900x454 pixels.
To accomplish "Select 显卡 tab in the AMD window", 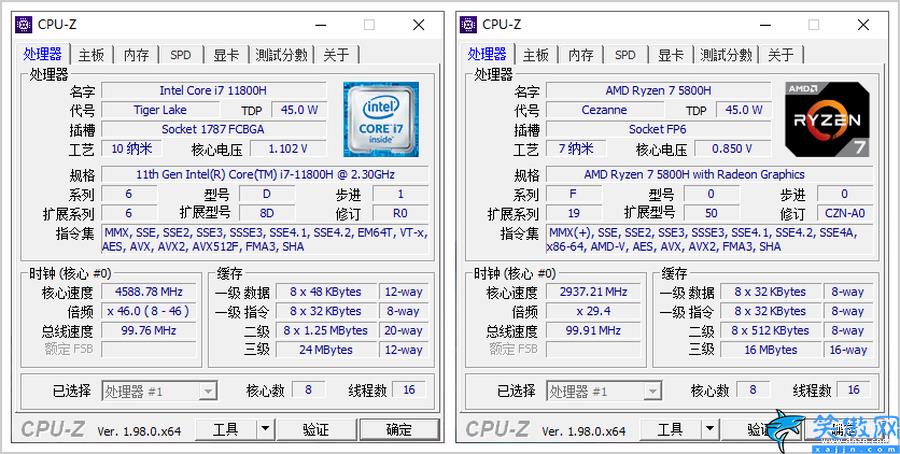I will pyautogui.click(x=670, y=55).
